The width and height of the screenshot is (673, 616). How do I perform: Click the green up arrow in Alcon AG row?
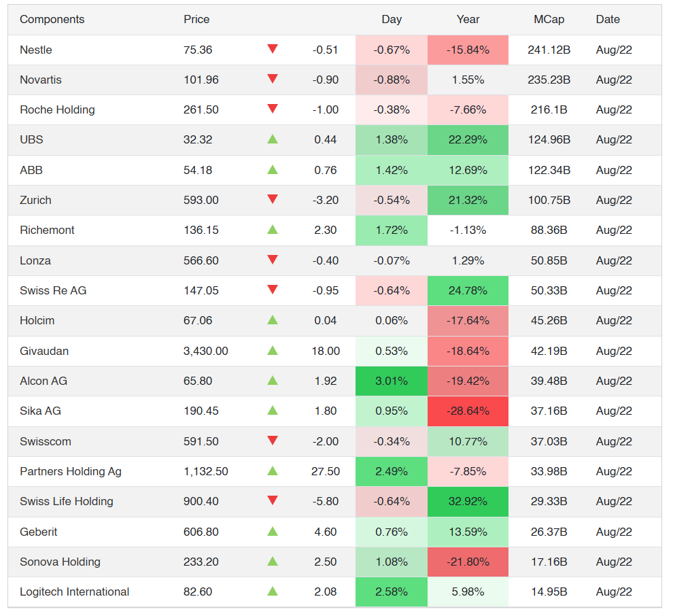coord(273,380)
